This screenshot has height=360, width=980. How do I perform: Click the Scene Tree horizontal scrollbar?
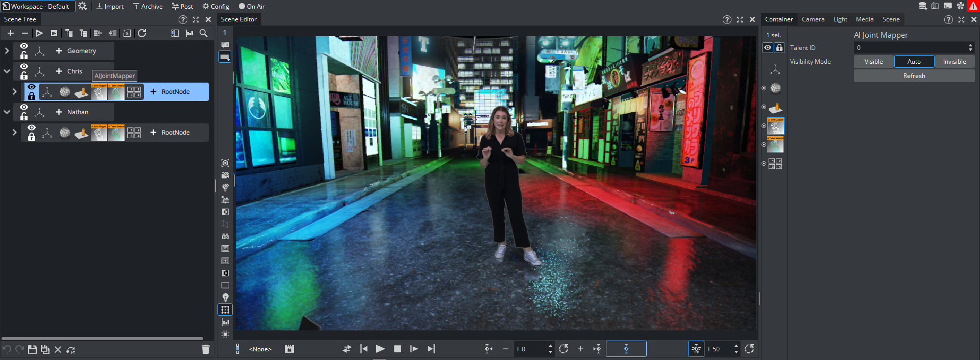pyautogui.click(x=102, y=338)
